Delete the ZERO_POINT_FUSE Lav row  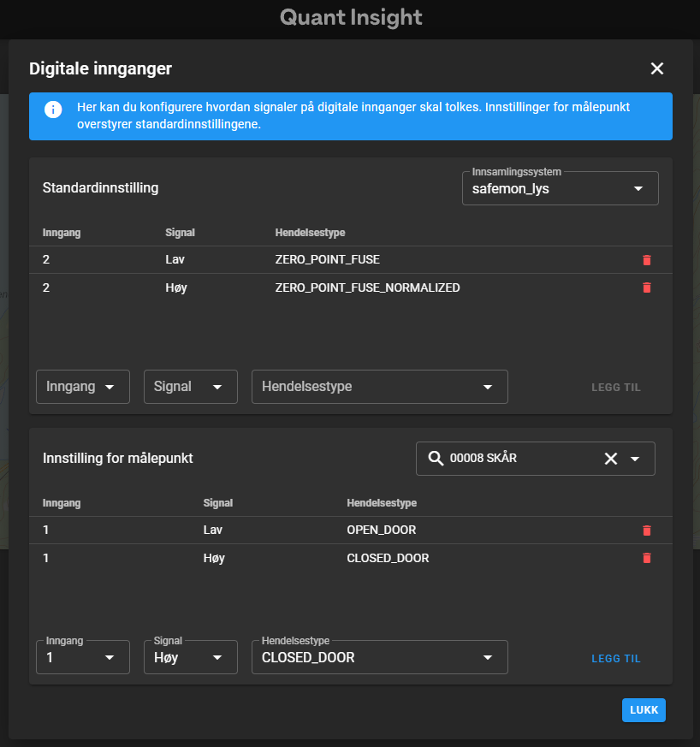pyautogui.click(x=646, y=260)
